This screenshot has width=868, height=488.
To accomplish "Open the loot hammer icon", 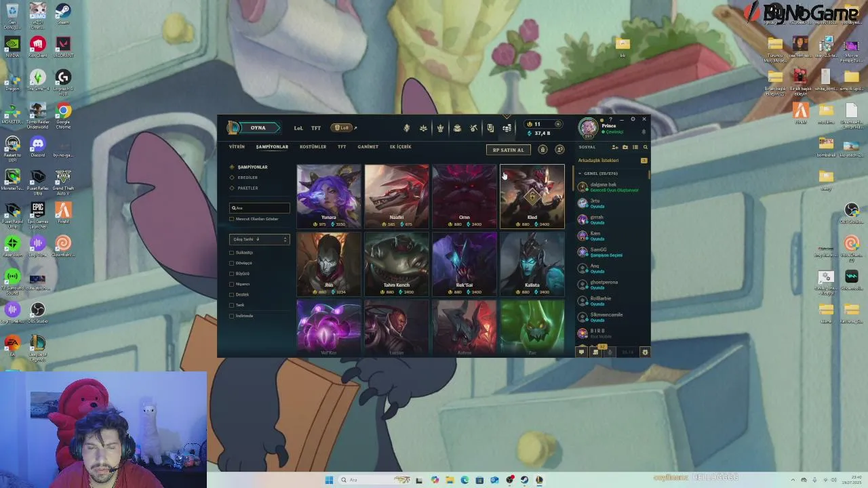I will click(473, 128).
